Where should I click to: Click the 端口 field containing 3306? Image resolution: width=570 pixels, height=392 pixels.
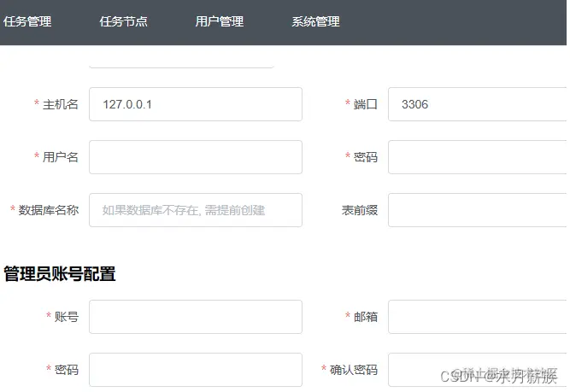478,104
